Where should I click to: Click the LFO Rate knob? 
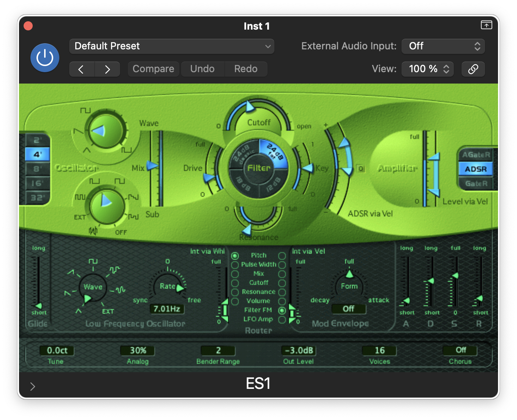(168, 287)
